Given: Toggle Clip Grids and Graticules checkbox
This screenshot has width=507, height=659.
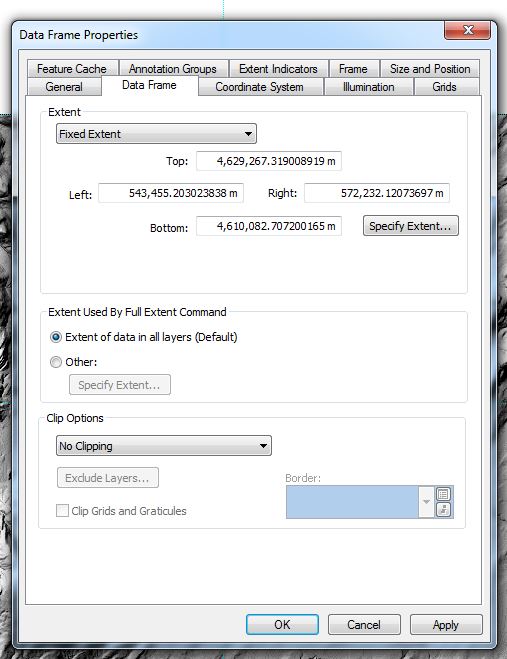Looking at the screenshot, I should (62, 511).
